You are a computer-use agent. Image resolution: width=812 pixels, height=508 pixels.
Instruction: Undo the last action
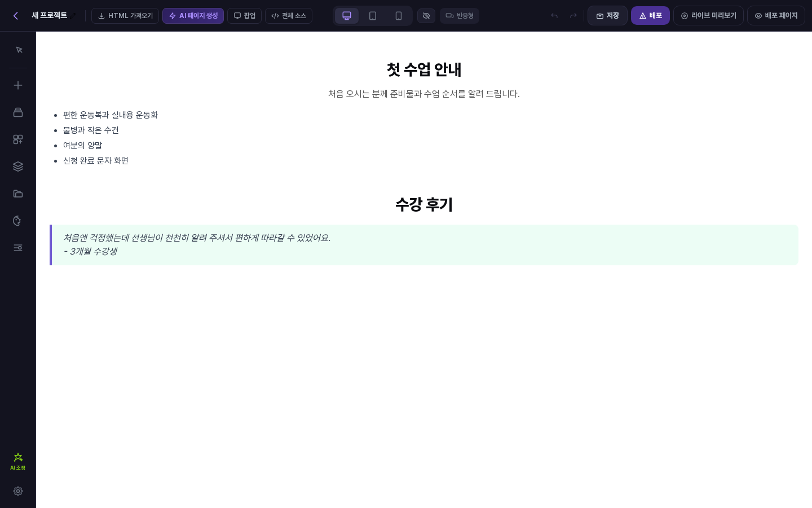554,16
